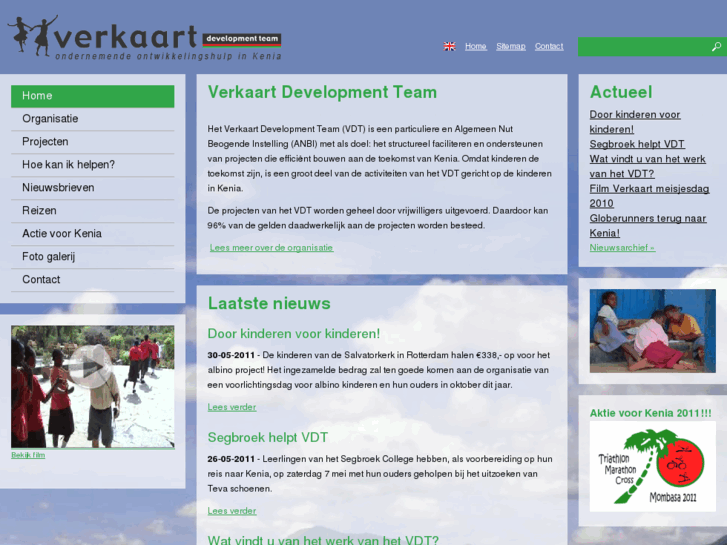Open Actie voor Kenia menu item
Image resolution: width=727 pixels, height=545 pixels.
[x=93, y=234]
